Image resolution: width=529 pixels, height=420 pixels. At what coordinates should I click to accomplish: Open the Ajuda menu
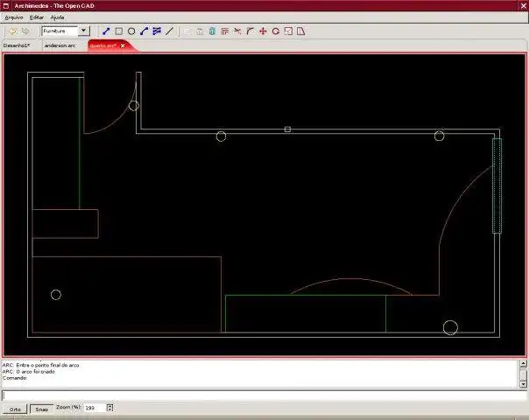pos(57,17)
